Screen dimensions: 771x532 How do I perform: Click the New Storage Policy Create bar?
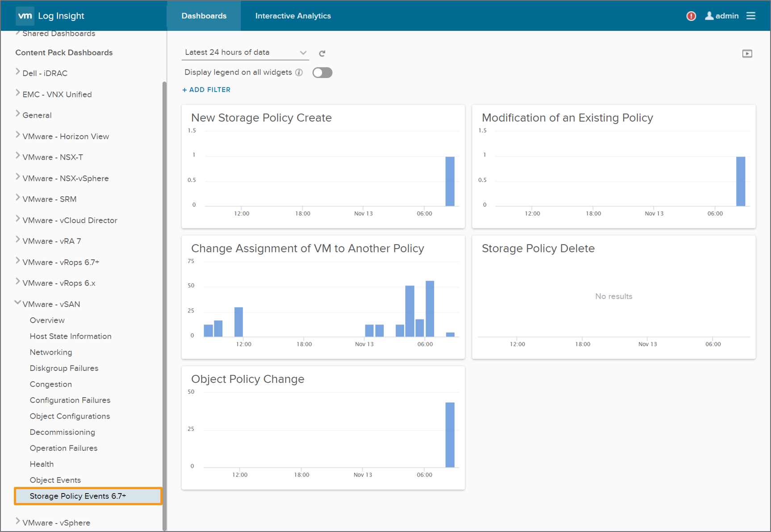(x=450, y=181)
